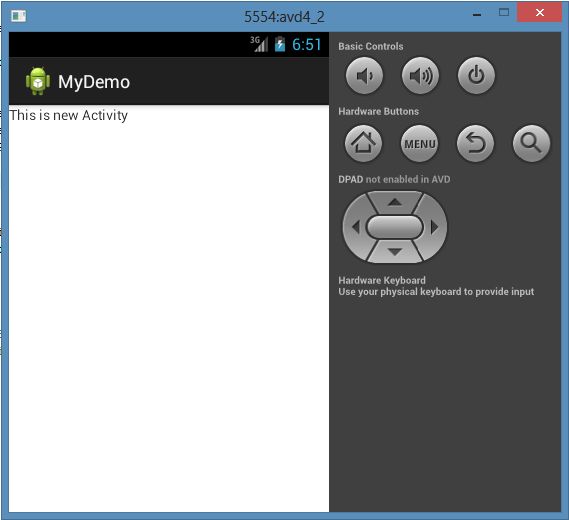Tap the emulator power button
Viewport: 569px width, 520px height.
476,75
